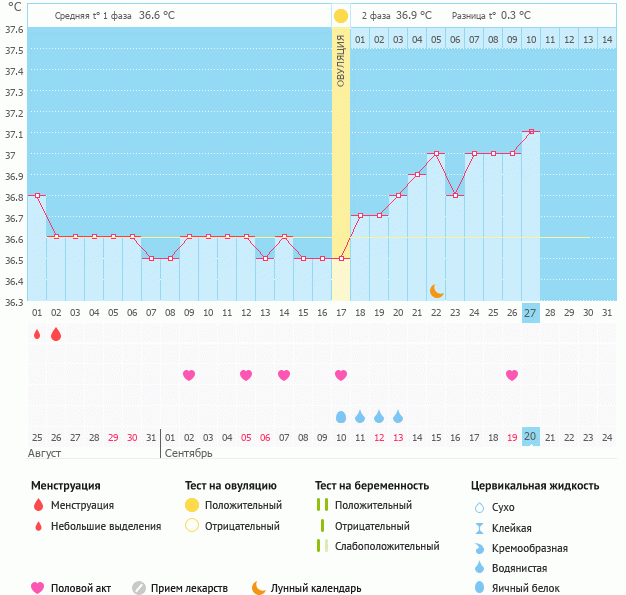The image size is (626, 595).
Task: Click the yellow ovulation circle above the chart
Action: click(x=341, y=16)
